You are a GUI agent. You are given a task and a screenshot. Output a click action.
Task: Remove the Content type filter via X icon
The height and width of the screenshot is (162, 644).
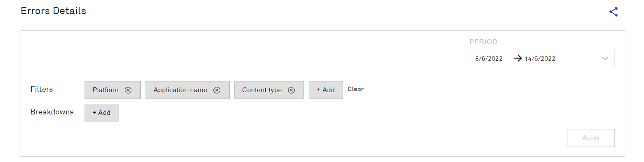[x=291, y=90]
